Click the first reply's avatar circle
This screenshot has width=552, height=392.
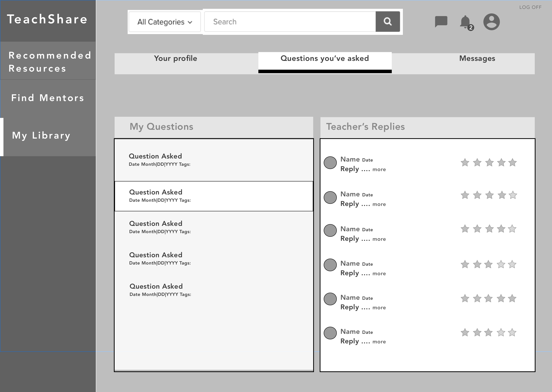click(x=330, y=163)
